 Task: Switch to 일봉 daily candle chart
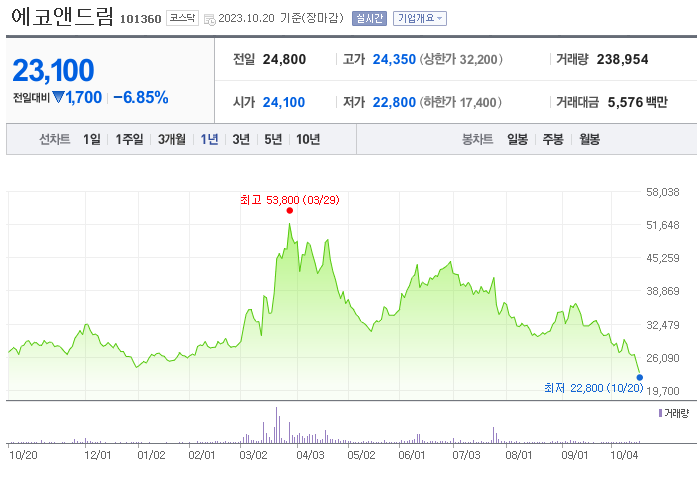click(x=517, y=140)
